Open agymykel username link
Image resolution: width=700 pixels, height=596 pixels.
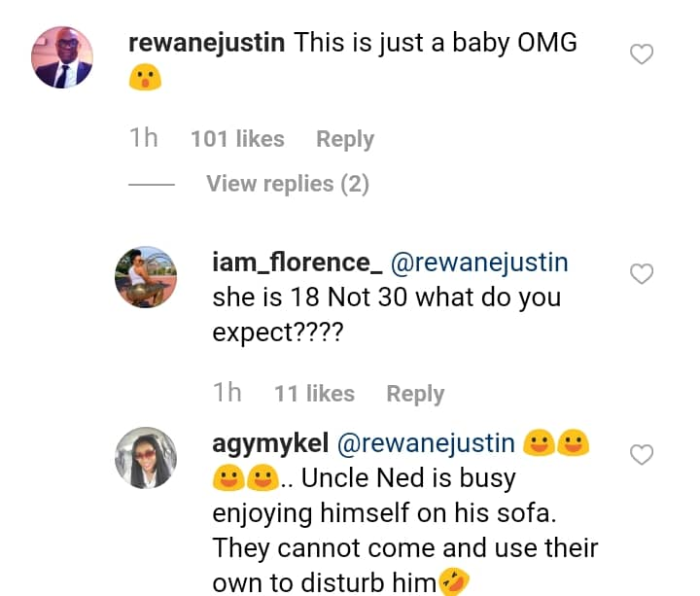269,443
